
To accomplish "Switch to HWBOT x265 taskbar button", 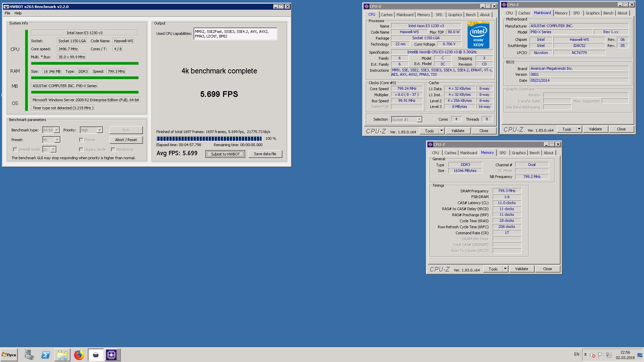I will point(96,355).
